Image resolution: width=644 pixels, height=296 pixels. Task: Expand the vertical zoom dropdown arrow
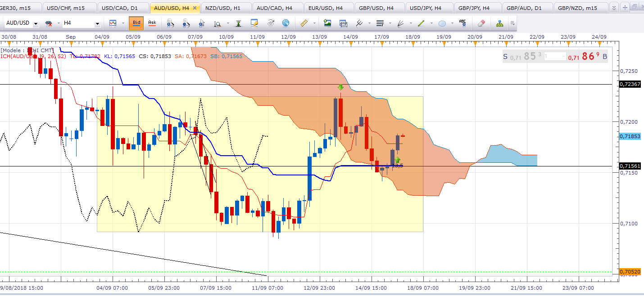point(228,23)
